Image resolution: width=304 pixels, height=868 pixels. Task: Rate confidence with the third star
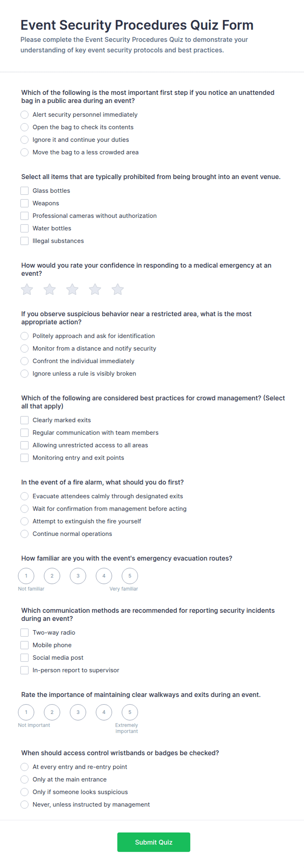[x=72, y=289]
